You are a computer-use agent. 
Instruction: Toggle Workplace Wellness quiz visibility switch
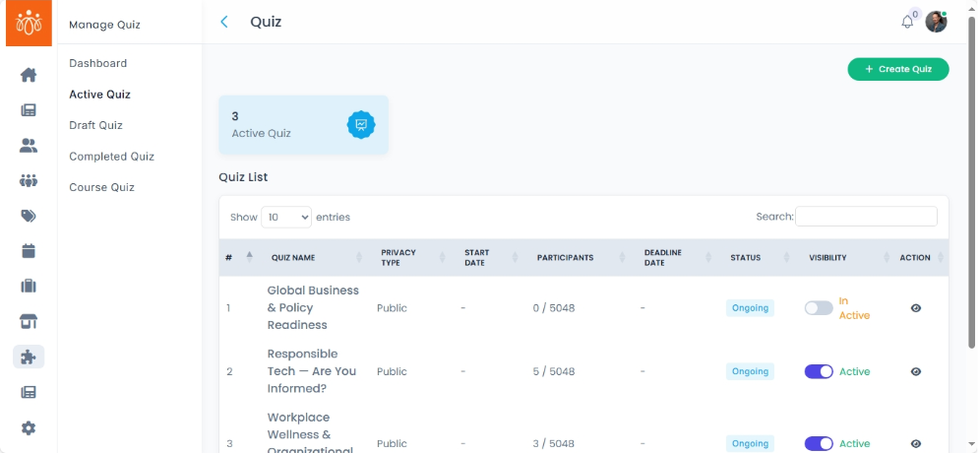point(819,443)
